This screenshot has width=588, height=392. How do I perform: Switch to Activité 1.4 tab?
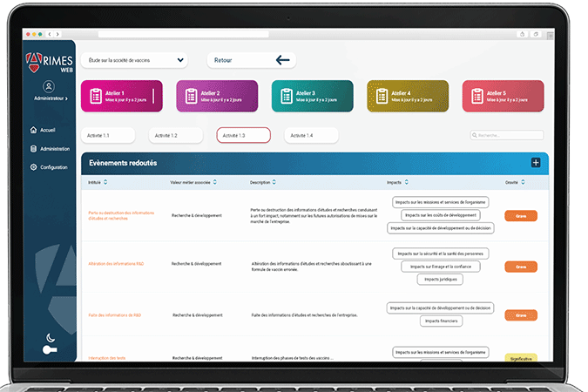(311, 135)
